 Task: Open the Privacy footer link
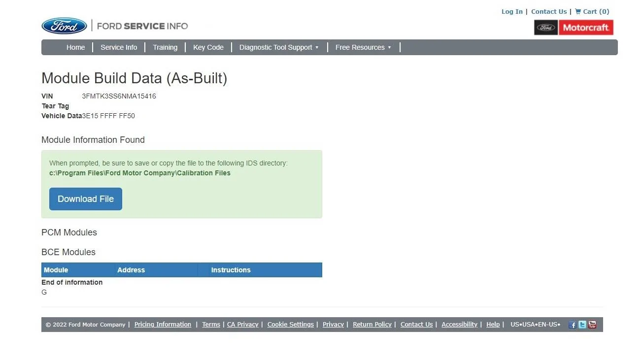pyautogui.click(x=333, y=325)
